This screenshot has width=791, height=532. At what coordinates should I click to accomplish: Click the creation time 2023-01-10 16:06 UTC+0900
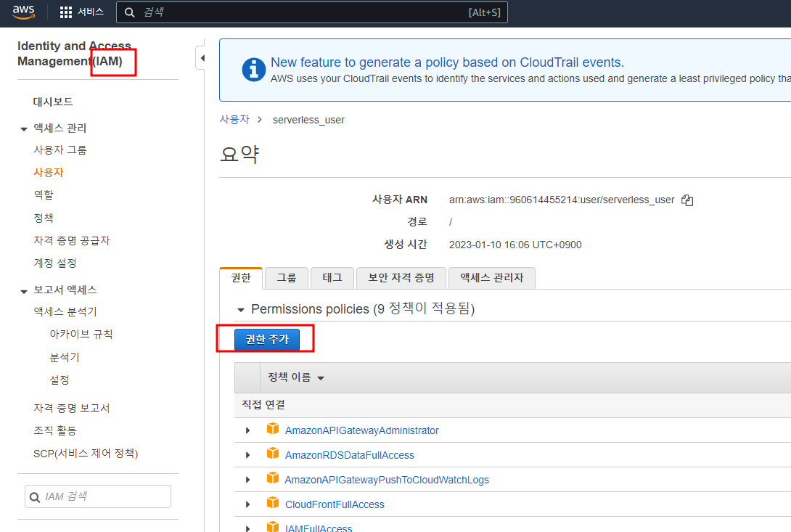[515, 245]
